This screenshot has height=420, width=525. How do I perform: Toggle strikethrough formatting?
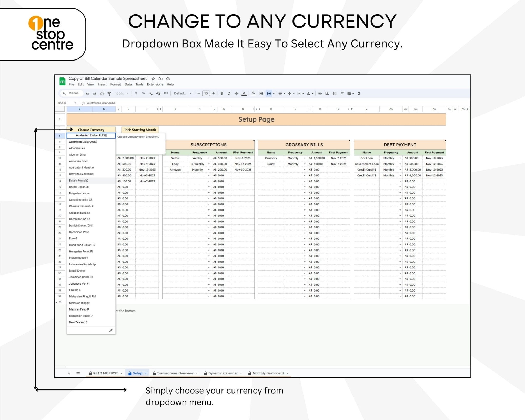pyautogui.click(x=236, y=93)
